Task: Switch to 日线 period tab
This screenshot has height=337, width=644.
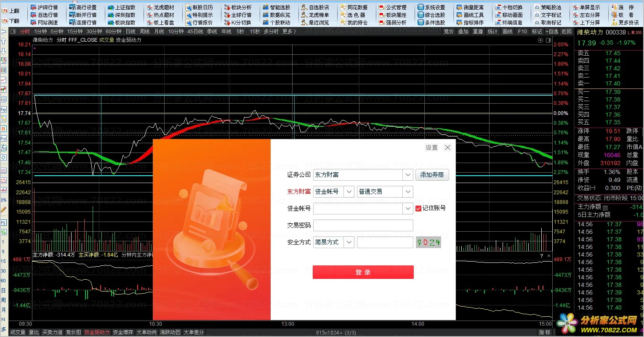Action: (130, 32)
